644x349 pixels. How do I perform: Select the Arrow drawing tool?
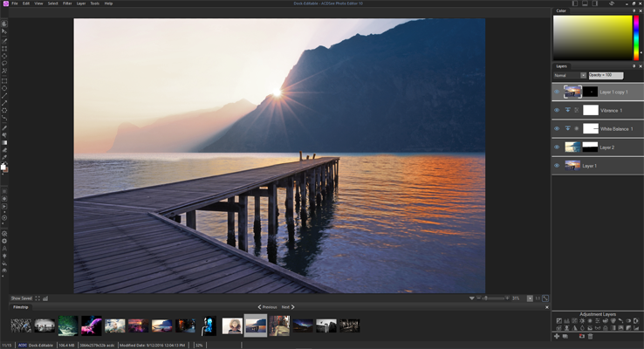[x=4, y=104]
